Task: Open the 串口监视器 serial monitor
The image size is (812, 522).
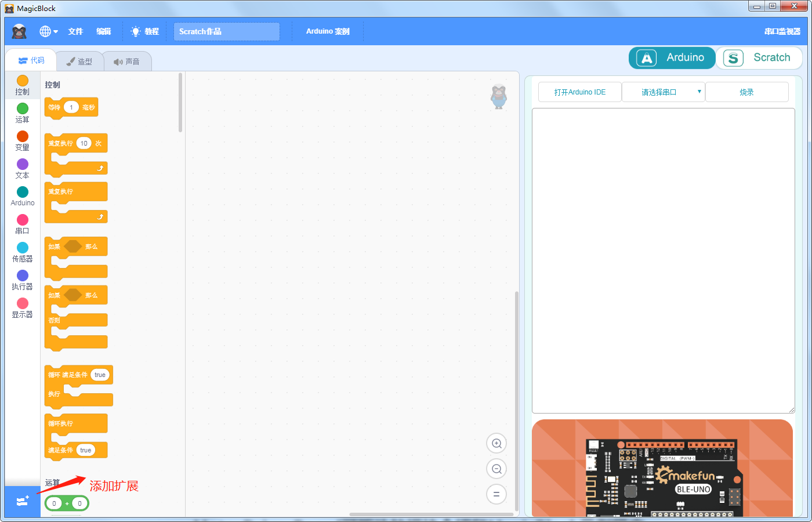Action: point(782,31)
